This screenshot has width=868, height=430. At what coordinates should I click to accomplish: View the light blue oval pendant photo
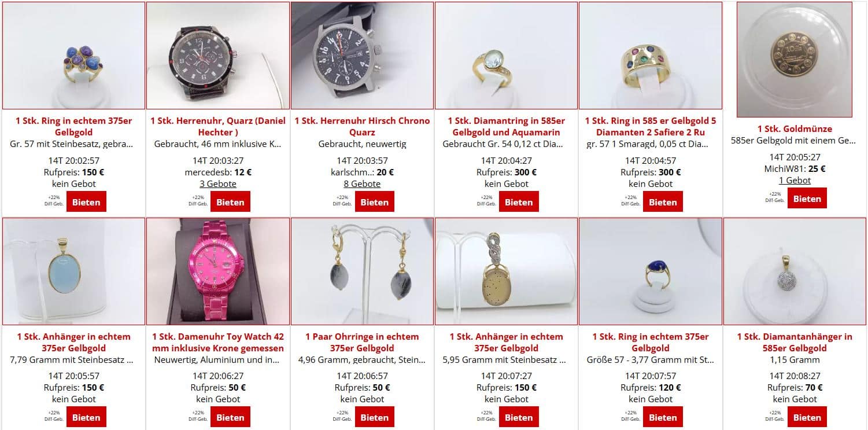(x=74, y=271)
